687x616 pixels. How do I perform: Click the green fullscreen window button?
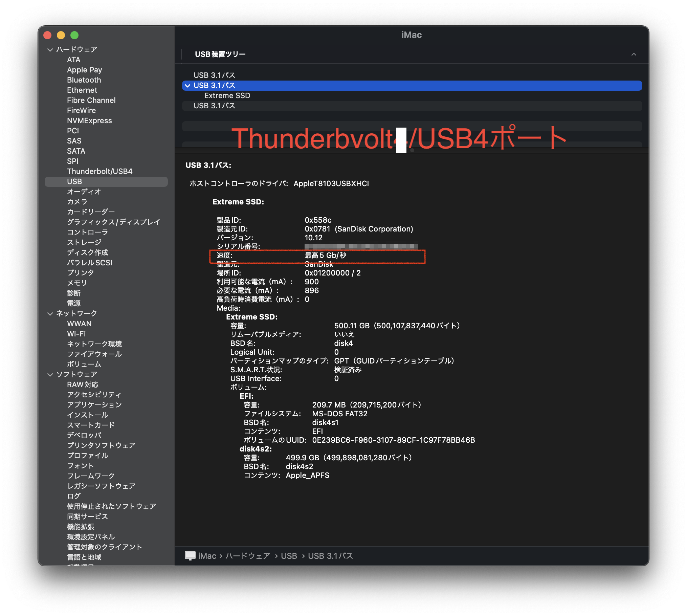pyautogui.click(x=74, y=35)
